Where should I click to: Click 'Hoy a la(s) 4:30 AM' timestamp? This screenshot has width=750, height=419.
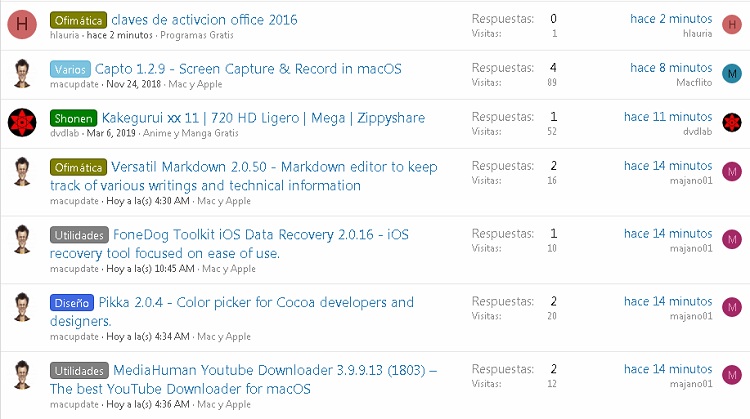[x=148, y=201]
